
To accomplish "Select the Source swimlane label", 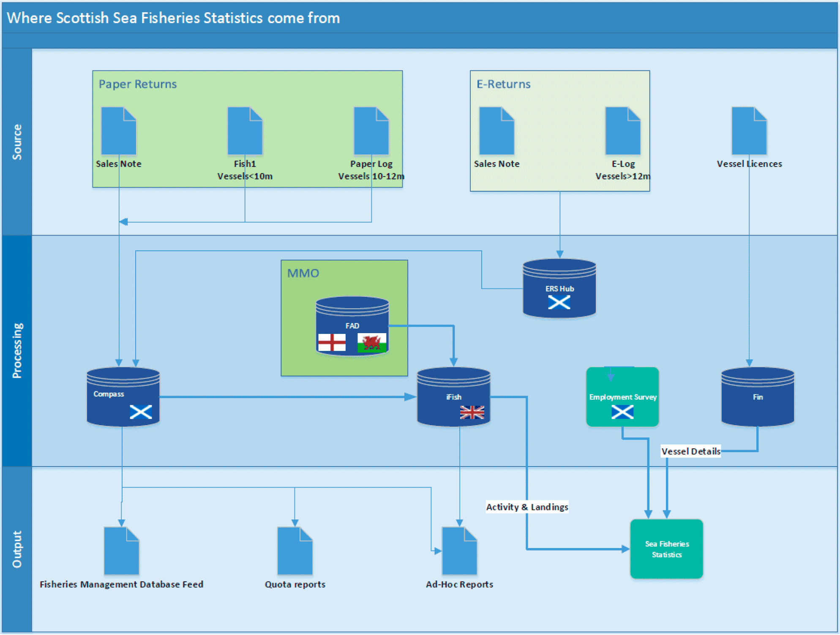I will click(17, 142).
